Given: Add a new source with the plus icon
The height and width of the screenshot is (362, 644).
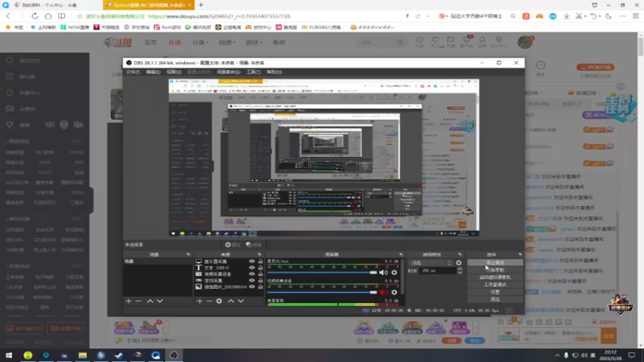Looking at the screenshot, I should (200, 301).
